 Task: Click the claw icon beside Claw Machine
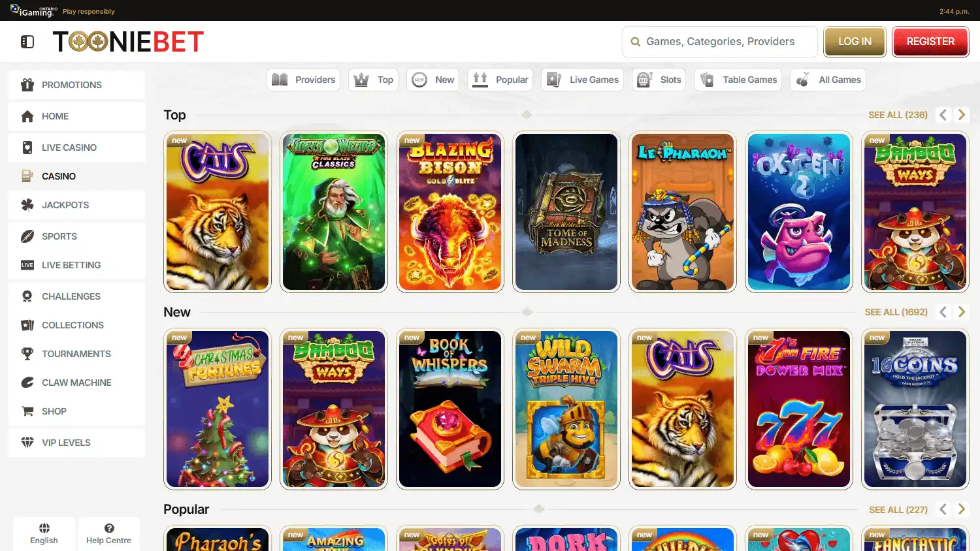tap(27, 383)
